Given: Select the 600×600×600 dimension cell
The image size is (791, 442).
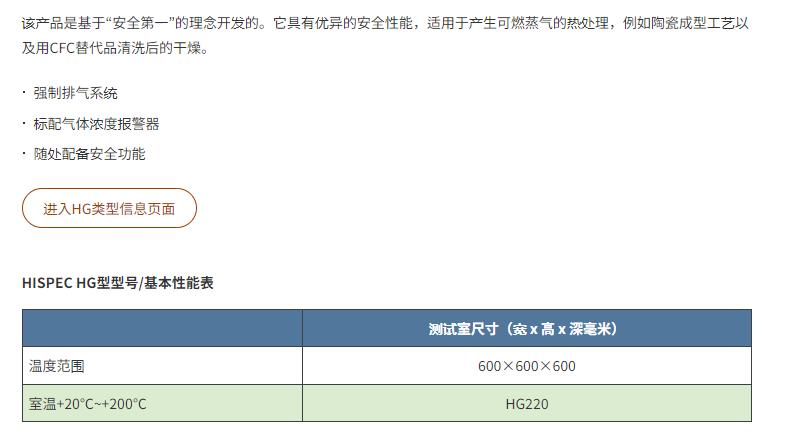Looking at the screenshot, I should (527, 366).
